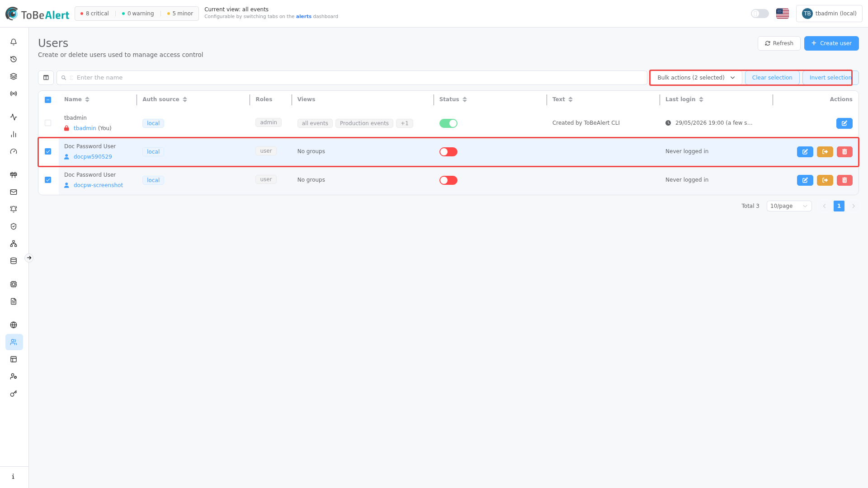Open the mail envelope icon in sidebar
868x488 pixels.
point(14,192)
